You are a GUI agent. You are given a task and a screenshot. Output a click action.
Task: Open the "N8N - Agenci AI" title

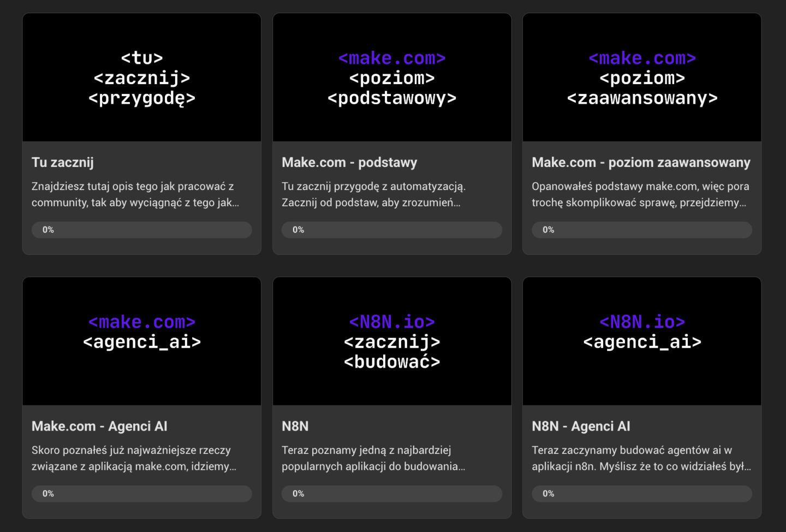[581, 426]
